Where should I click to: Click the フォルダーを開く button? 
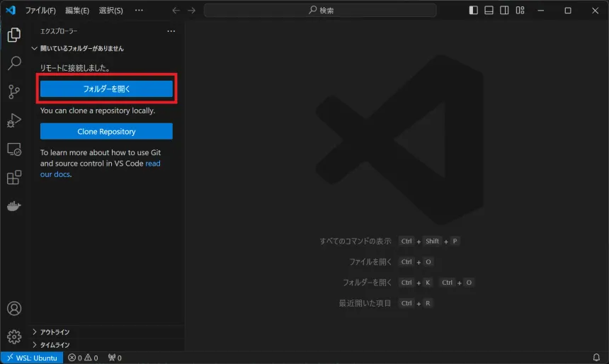point(106,89)
